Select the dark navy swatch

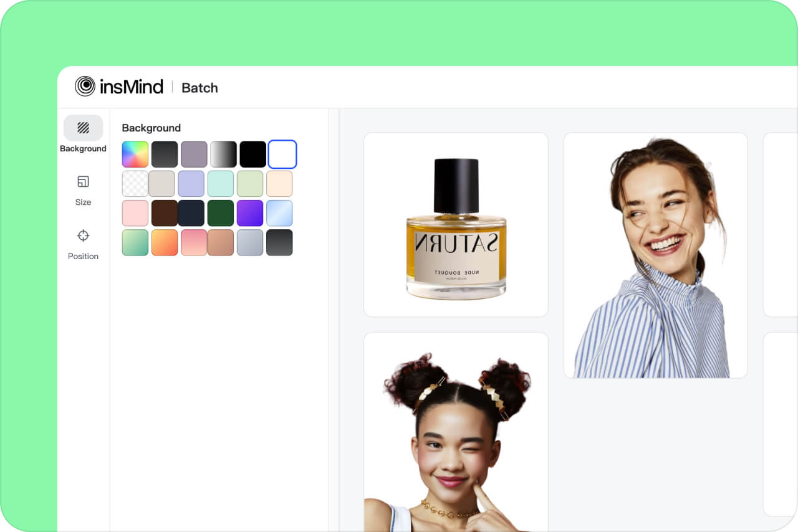pos(191,213)
